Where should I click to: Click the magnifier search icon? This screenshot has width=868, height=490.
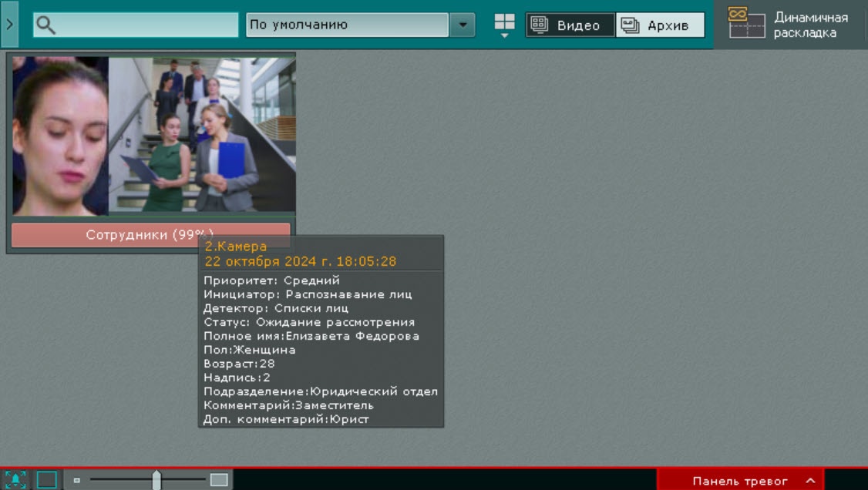point(45,25)
